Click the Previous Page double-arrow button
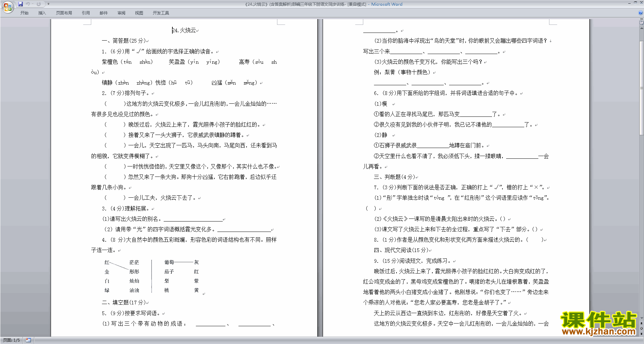 coord(641,323)
